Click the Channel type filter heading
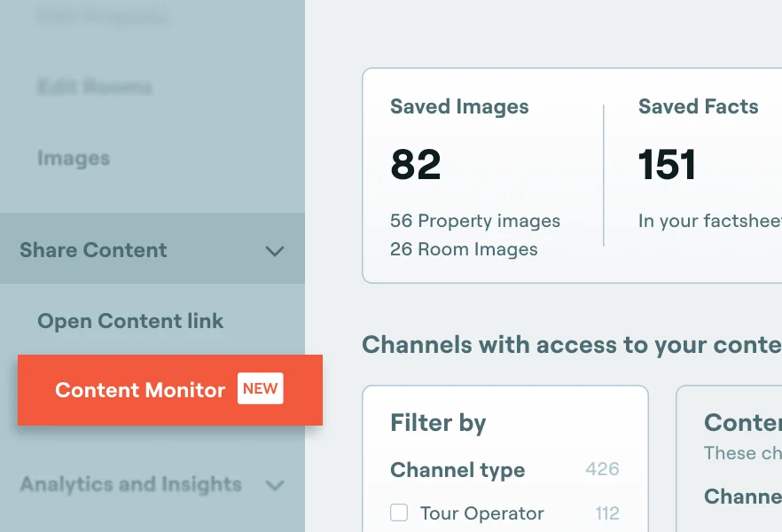 pos(457,470)
